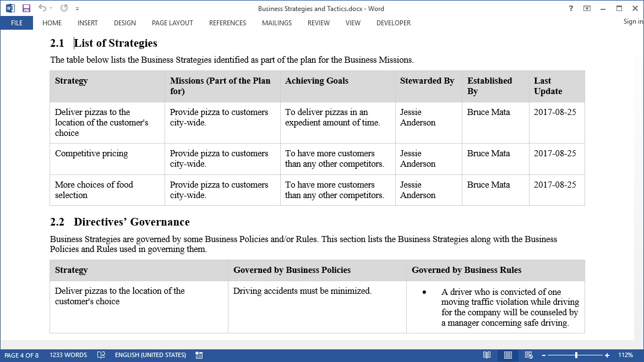Click the Save icon in Quick Access Toolbar
644x362 pixels.
(x=26, y=8)
